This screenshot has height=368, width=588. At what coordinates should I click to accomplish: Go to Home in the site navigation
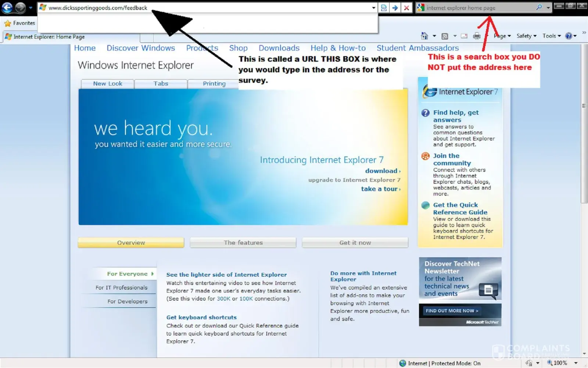pos(85,48)
